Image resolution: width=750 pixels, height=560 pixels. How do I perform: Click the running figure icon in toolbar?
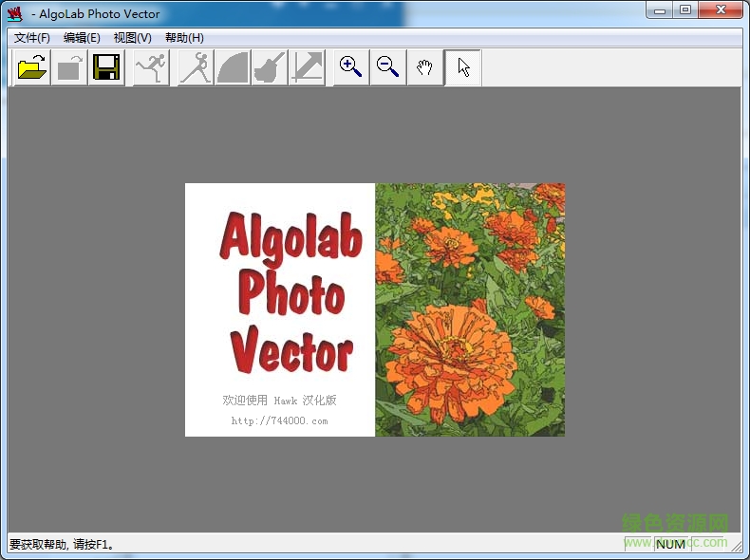tap(150, 68)
